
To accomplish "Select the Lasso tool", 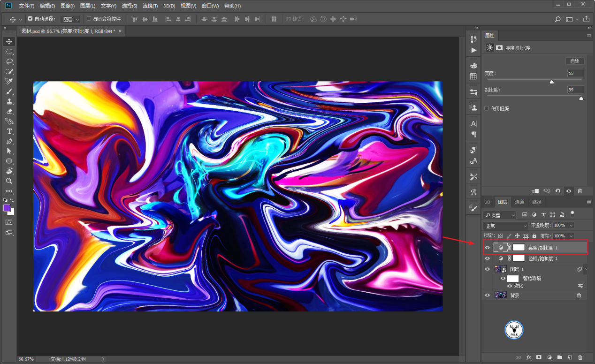I will [x=9, y=61].
